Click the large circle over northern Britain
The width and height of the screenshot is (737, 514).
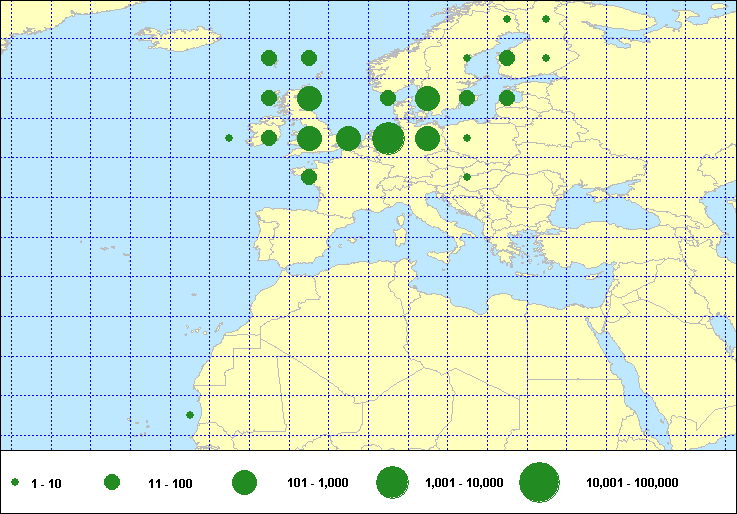309,98
